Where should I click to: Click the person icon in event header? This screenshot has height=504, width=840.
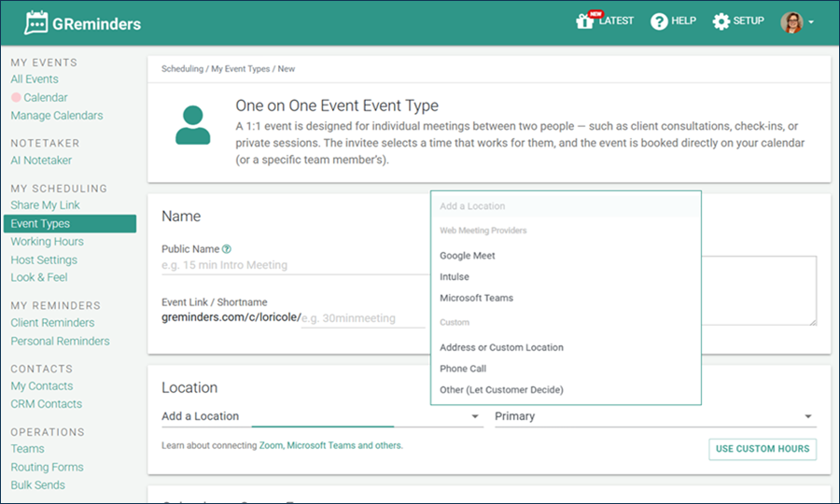click(192, 125)
